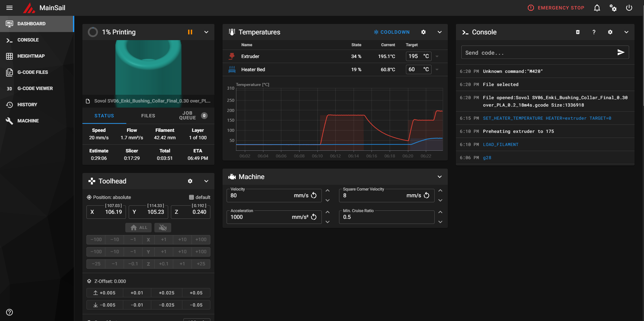Open the Console page
The width and height of the screenshot is (644, 321).
tap(36, 40)
